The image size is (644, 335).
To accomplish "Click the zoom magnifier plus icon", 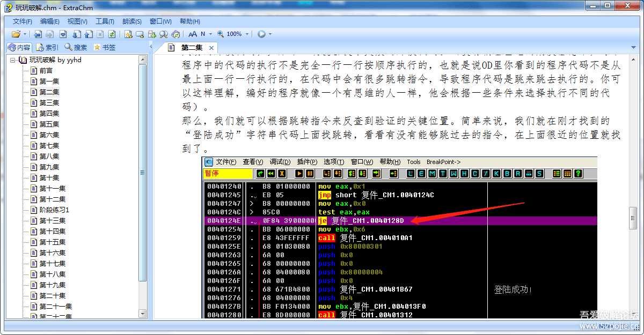I will pyautogui.click(x=221, y=34).
